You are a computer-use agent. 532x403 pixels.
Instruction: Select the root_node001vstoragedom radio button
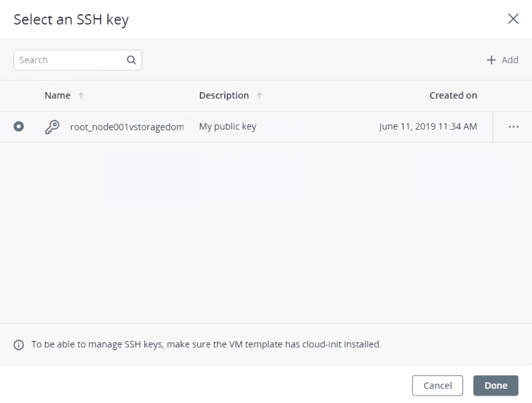tap(19, 126)
